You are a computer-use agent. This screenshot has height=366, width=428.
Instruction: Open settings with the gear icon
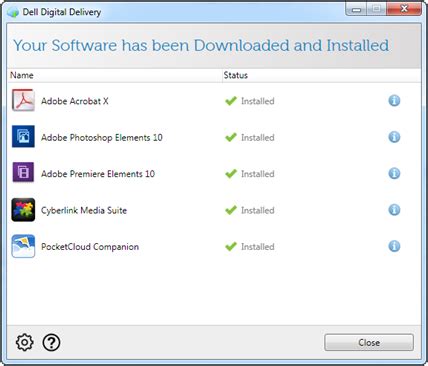pyautogui.click(x=25, y=342)
